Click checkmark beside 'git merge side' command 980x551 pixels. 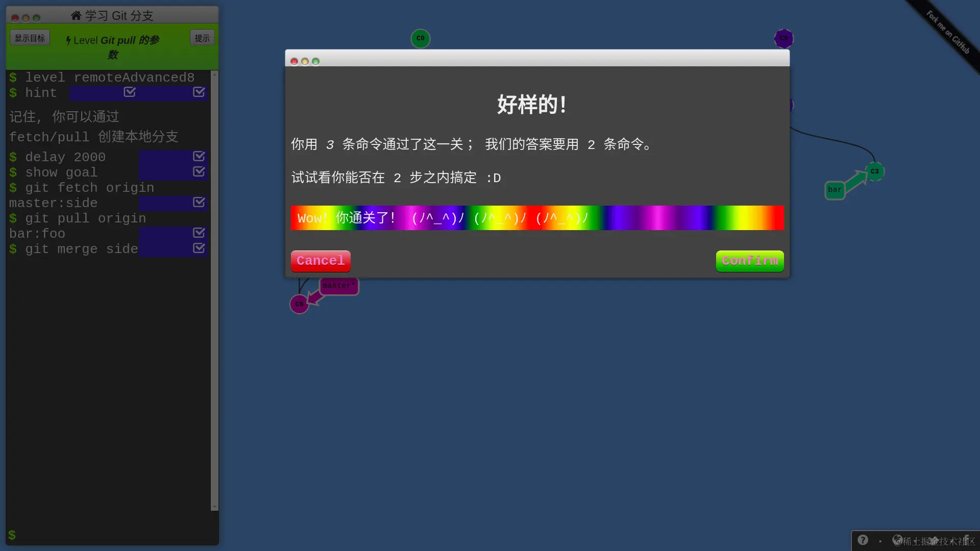pyautogui.click(x=199, y=248)
